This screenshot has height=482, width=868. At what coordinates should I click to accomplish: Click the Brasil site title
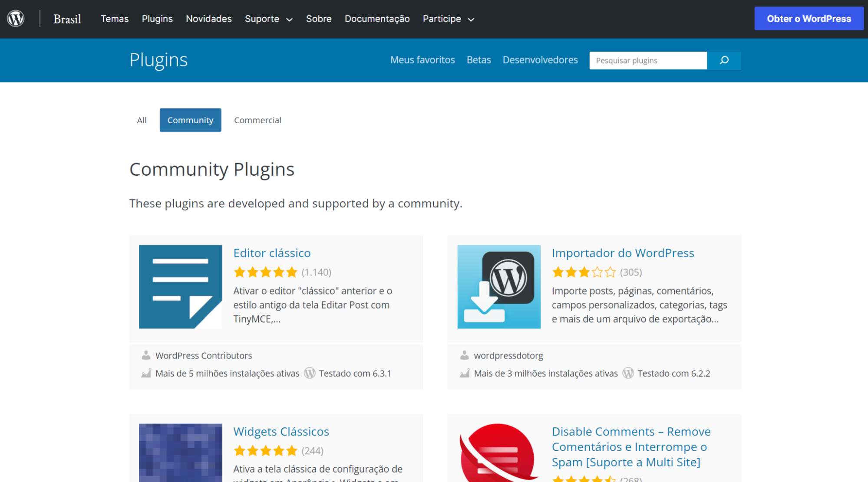[x=67, y=19]
